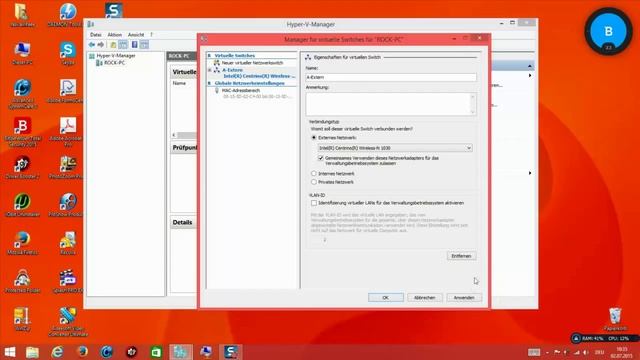Viewport: 640px width, 360px height.
Task: Open IObit Uninstaller desktop shortcut
Action: point(22,205)
